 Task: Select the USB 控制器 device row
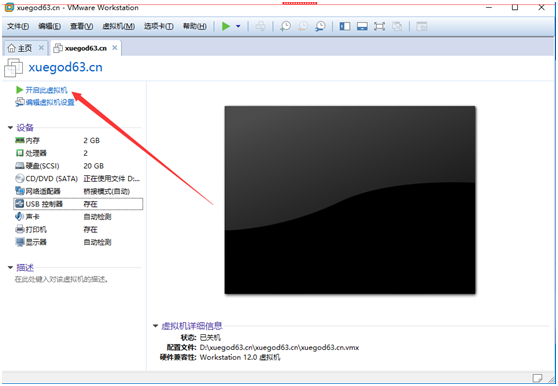point(78,204)
